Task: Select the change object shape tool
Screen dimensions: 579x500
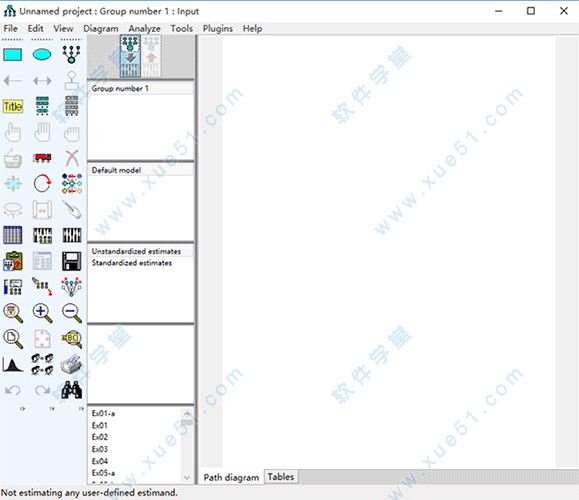Action: pyautogui.click(x=13, y=184)
